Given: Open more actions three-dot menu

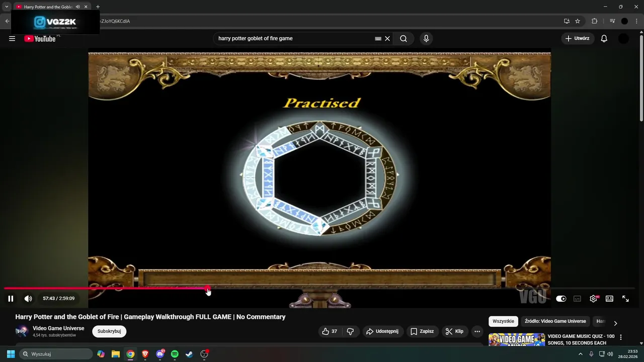Looking at the screenshot, I should click(477, 331).
